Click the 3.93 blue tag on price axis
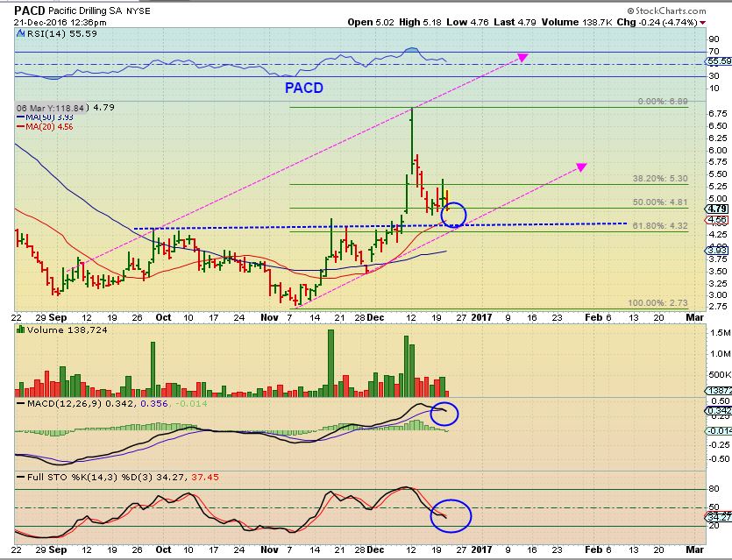Viewport: 732px width, 560px height. pyautogui.click(x=717, y=251)
